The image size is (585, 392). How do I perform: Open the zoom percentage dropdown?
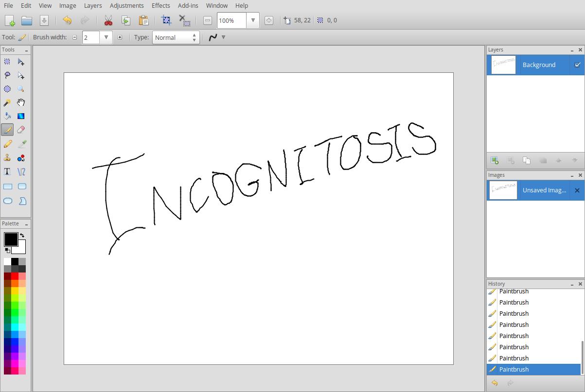tap(252, 20)
